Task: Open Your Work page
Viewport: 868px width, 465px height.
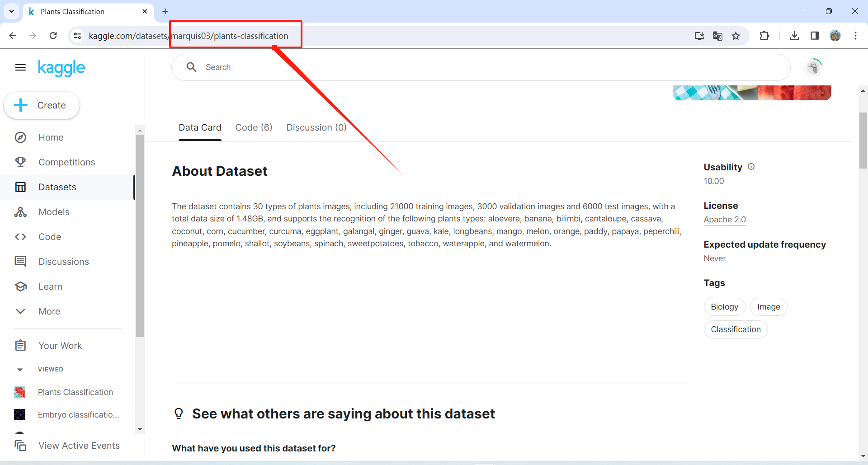Action: (x=60, y=346)
